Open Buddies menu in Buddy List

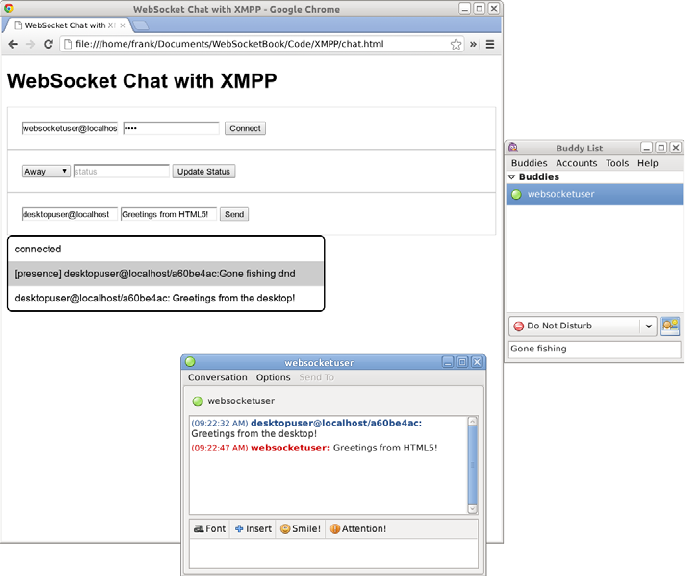pos(529,163)
